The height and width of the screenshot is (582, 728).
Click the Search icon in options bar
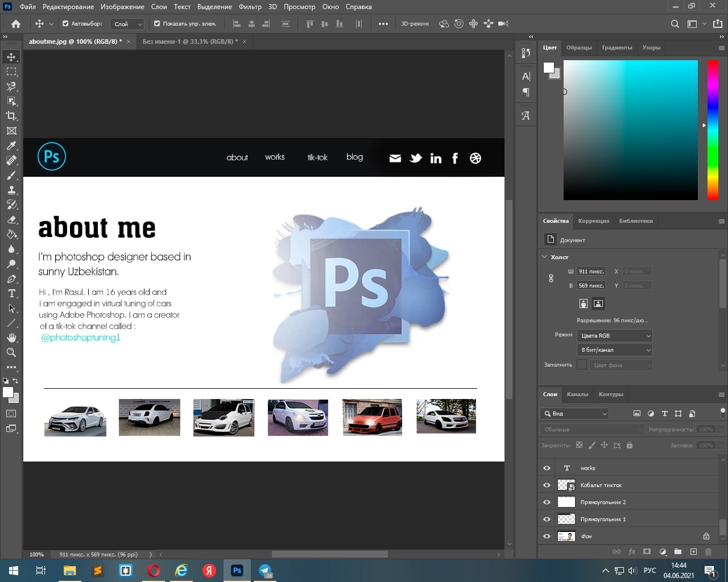(675, 24)
